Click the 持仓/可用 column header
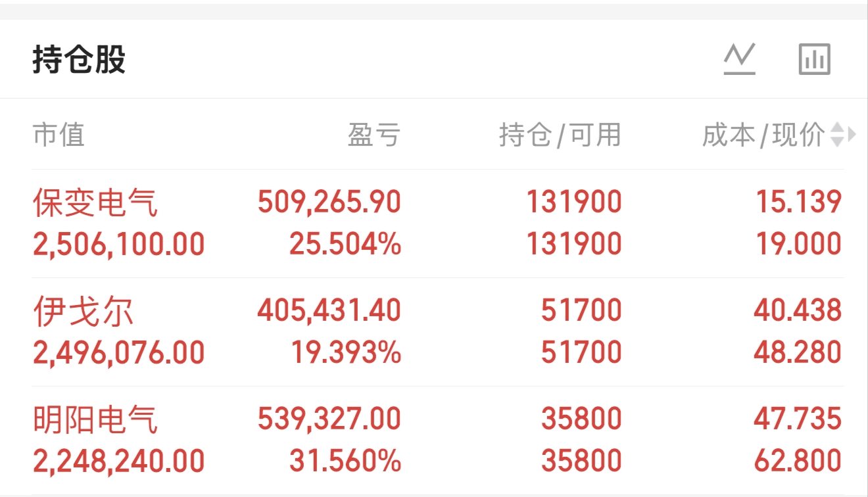Image resolution: width=868 pixels, height=497 pixels. pos(560,135)
